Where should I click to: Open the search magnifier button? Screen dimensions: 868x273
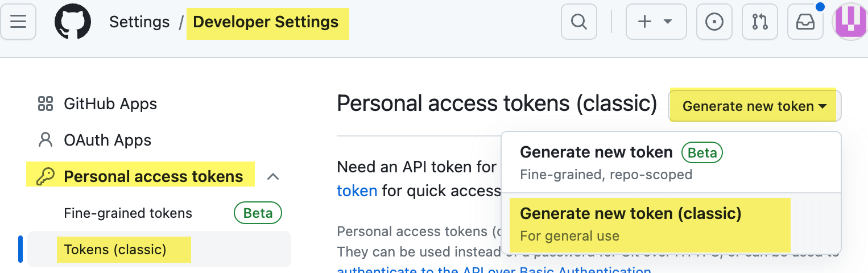pyautogui.click(x=578, y=22)
